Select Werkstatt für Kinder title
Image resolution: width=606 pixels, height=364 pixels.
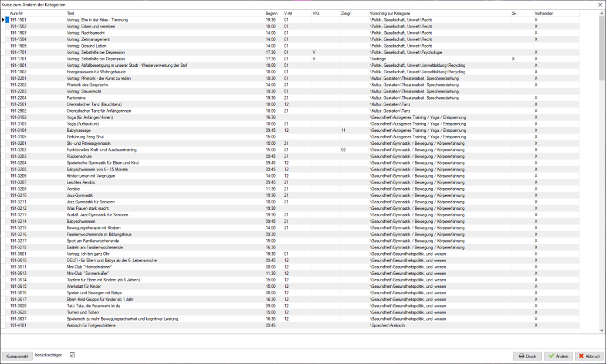click(x=84, y=286)
